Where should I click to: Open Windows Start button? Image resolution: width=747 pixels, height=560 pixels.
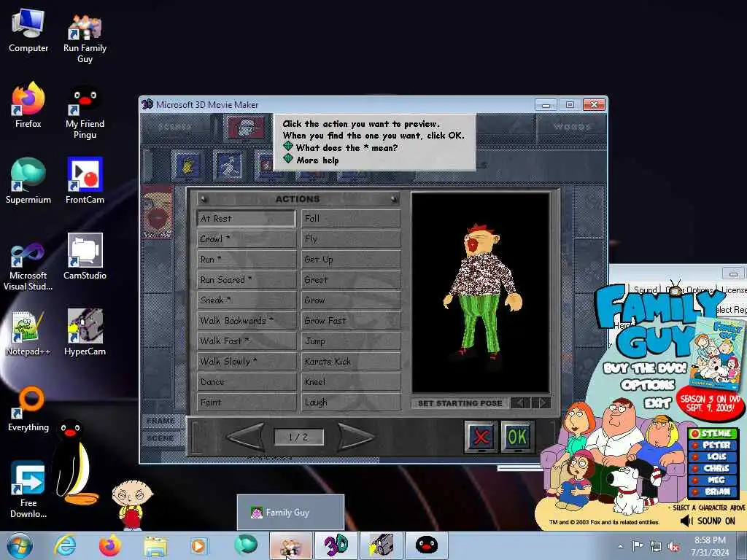(x=19, y=545)
